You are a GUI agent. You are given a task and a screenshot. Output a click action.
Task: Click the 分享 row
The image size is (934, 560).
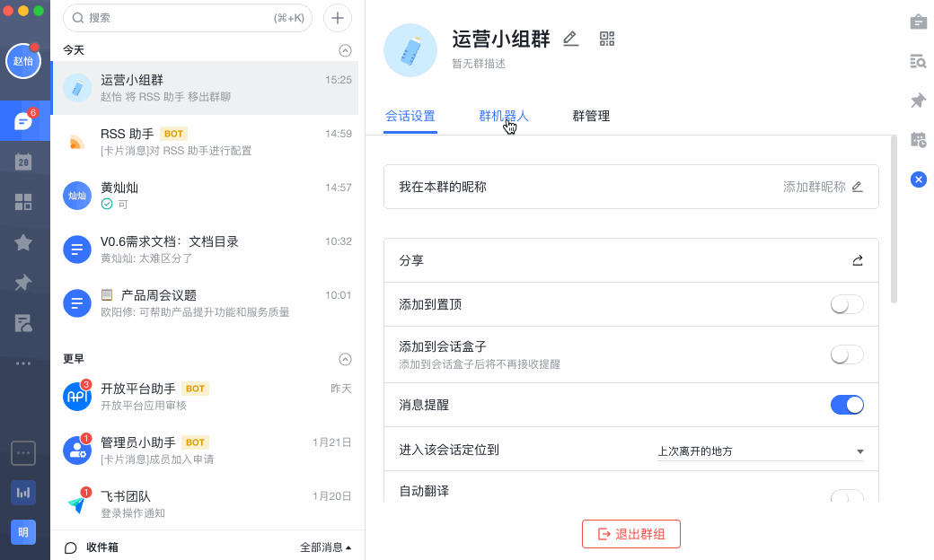click(x=630, y=260)
